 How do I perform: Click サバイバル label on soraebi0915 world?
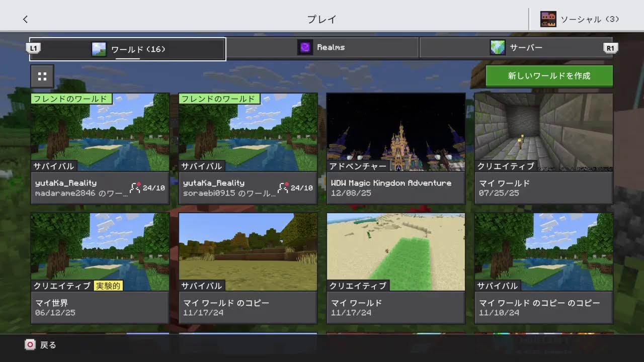click(x=202, y=166)
